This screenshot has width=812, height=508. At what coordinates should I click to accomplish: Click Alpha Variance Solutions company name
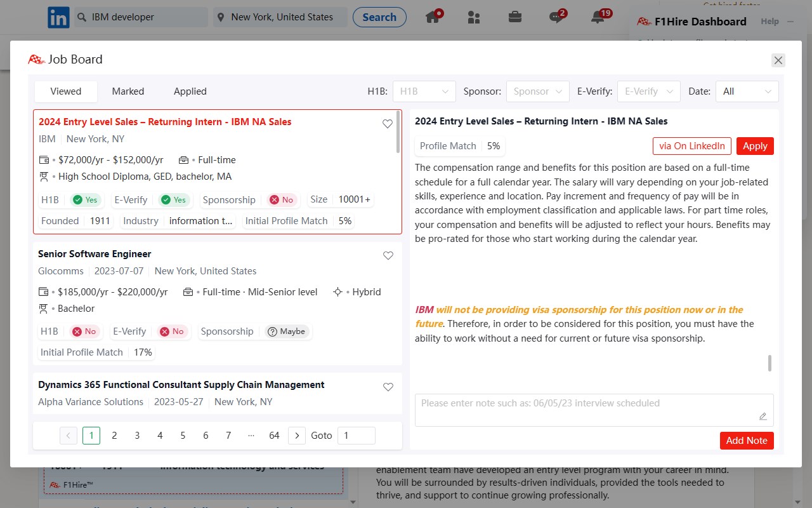pos(91,402)
